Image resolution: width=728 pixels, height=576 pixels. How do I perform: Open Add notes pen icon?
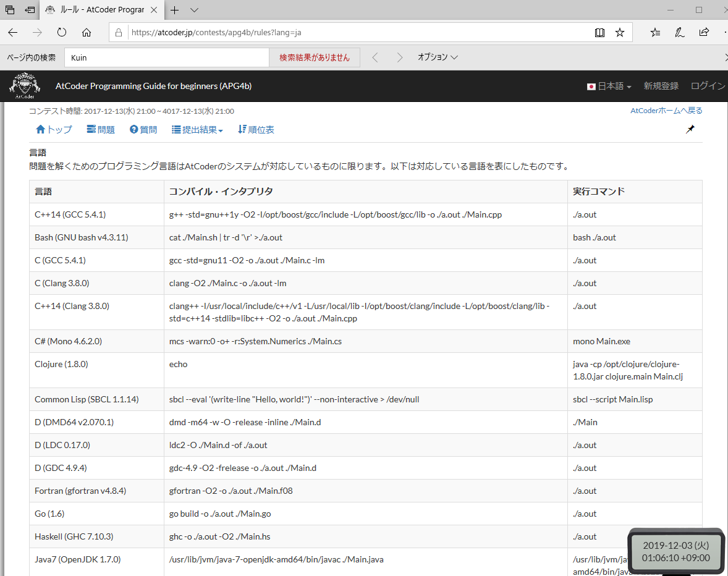click(679, 33)
